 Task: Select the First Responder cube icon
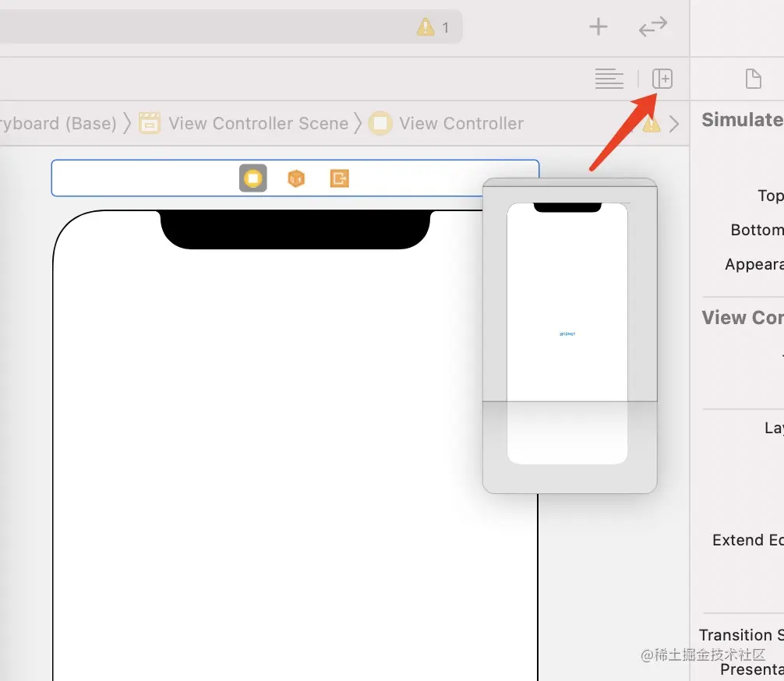[296, 178]
